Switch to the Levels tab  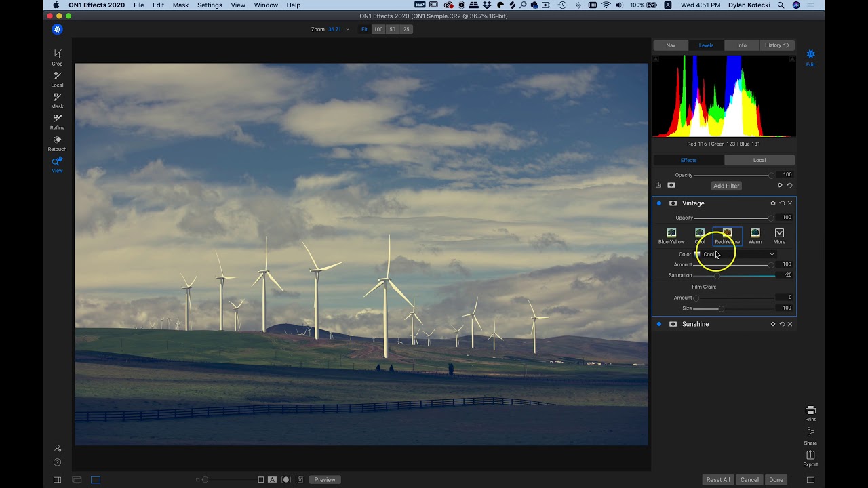coord(706,45)
